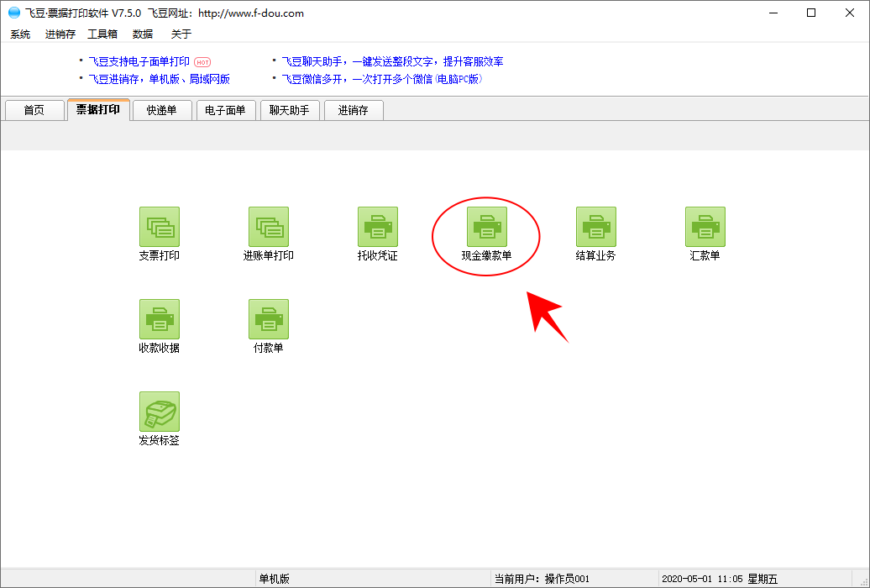Click the 收款收据 receipt icon
This screenshot has width=870, height=588.
[x=159, y=320]
